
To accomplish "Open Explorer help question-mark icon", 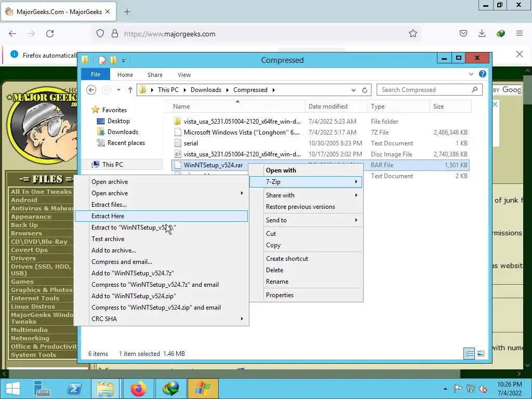I will point(483,74).
